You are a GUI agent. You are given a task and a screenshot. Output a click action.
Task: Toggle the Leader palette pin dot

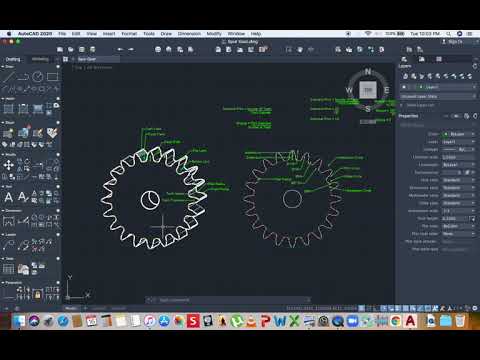[x=58, y=235]
